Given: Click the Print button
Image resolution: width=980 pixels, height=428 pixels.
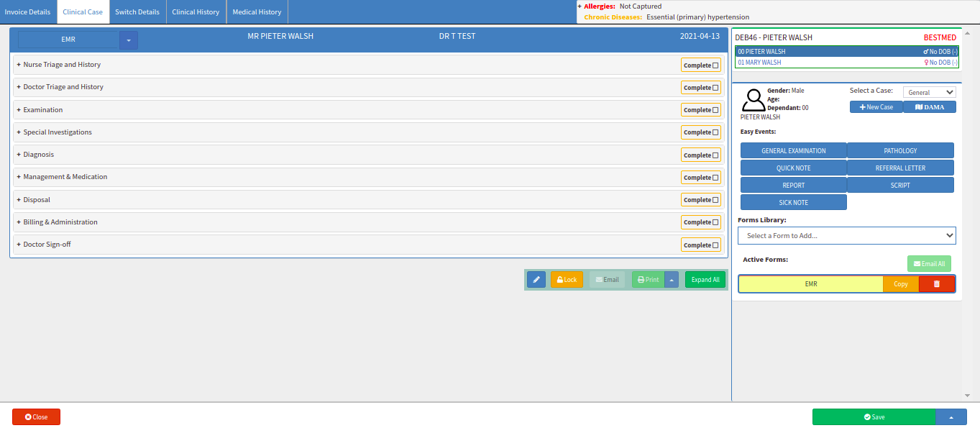Looking at the screenshot, I should click(x=648, y=280).
